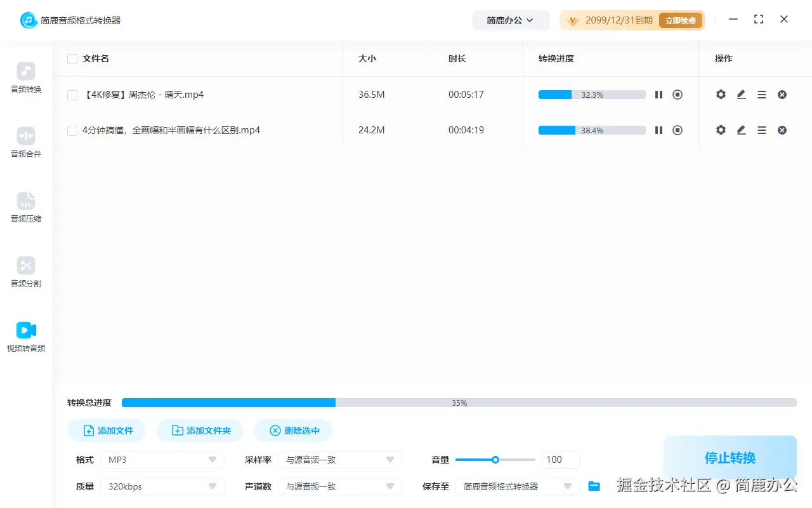The height and width of the screenshot is (508, 812).
Task: Remove the 4分钟搞懂 file with the X icon
Action: click(x=782, y=130)
